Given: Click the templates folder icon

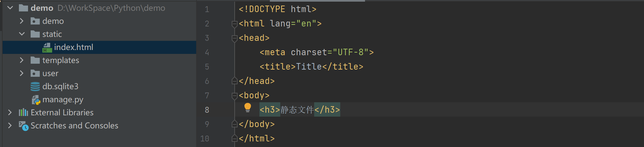Looking at the screenshot, I should [35, 60].
